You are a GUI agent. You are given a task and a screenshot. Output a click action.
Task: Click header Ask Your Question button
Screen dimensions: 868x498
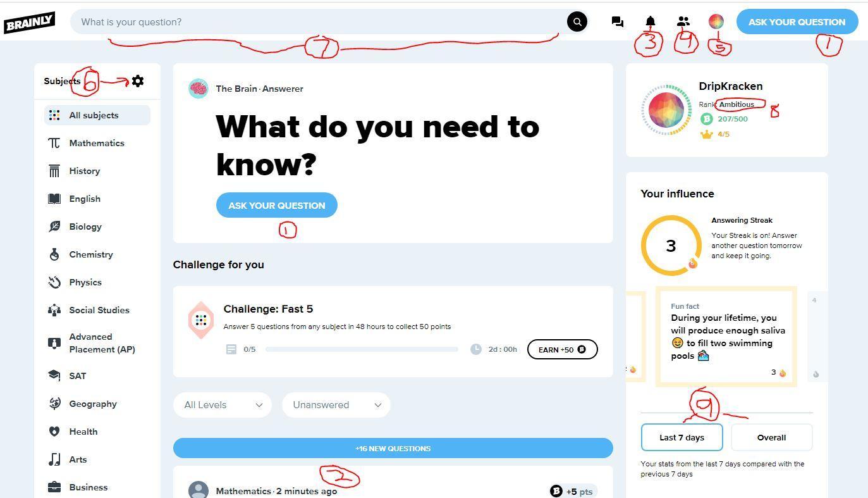[x=797, y=22]
